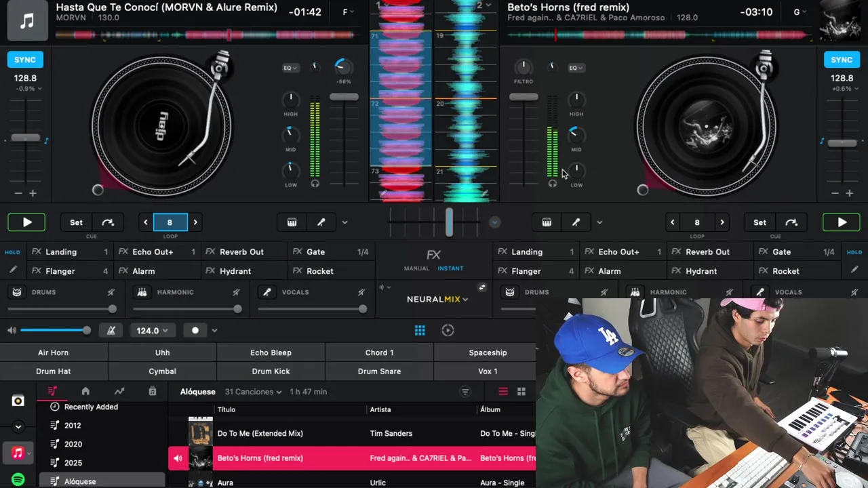868x488 pixels.
Task: Toggle HOLD on the right FX panel
Action: click(854, 252)
